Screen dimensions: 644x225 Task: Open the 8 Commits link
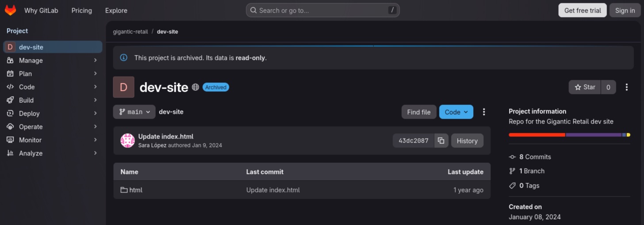coord(535,157)
